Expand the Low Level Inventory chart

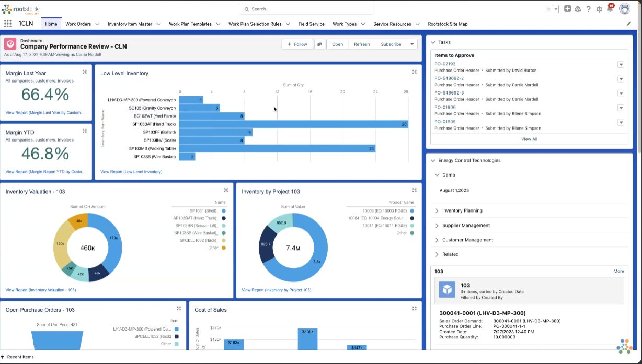[x=414, y=72]
